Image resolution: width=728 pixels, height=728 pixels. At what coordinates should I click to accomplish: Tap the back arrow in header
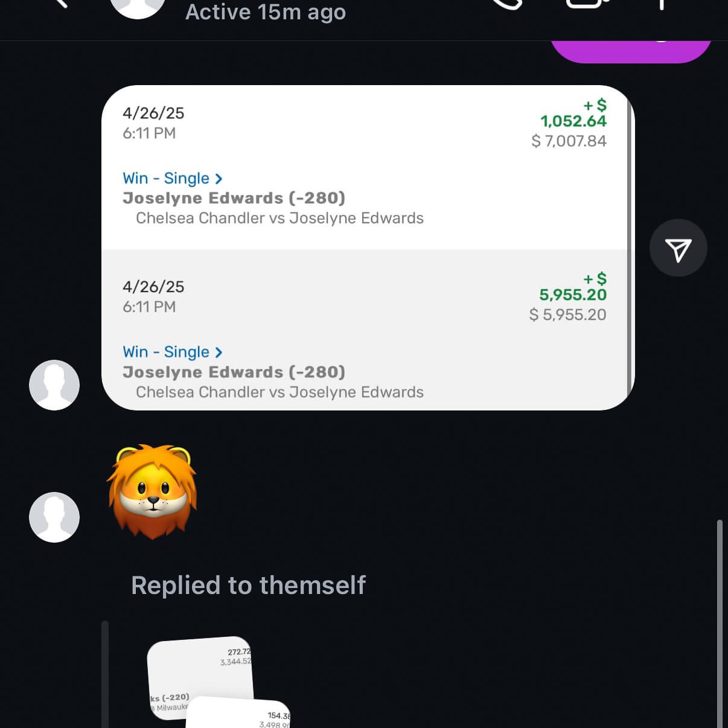(x=59, y=4)
